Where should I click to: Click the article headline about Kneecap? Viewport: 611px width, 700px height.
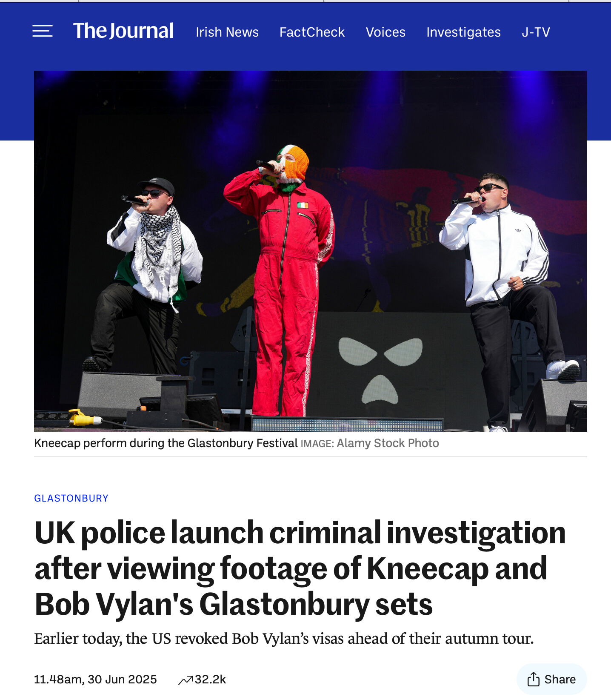point(300,568)
